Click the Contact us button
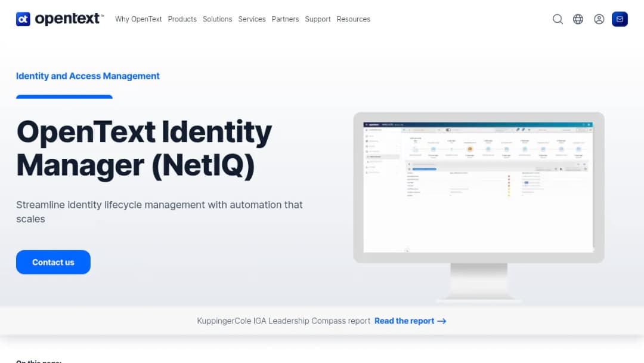This screenshot has height=363, width=644. 54,262
